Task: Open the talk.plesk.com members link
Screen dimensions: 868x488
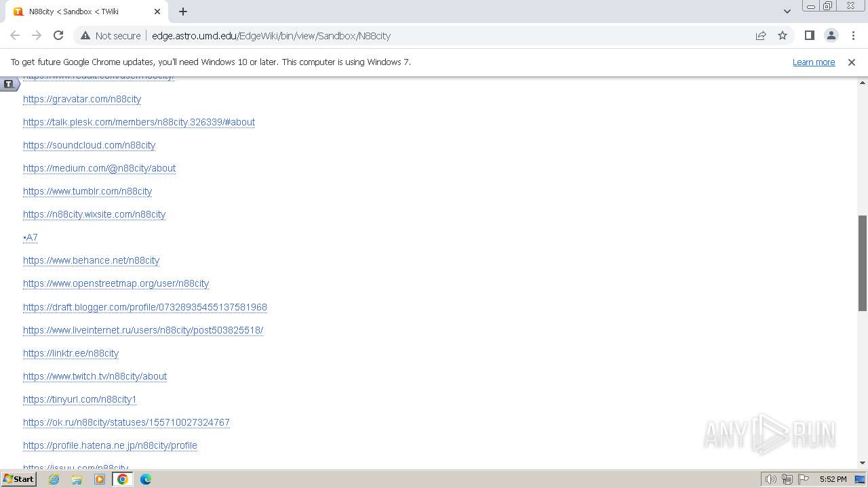Action: tap(139, 122)
